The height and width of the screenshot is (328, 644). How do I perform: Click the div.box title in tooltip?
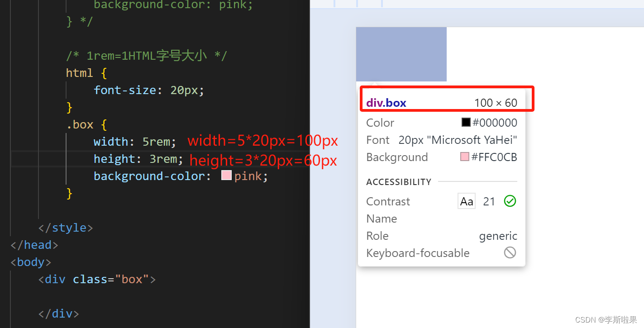coord(386,103)
